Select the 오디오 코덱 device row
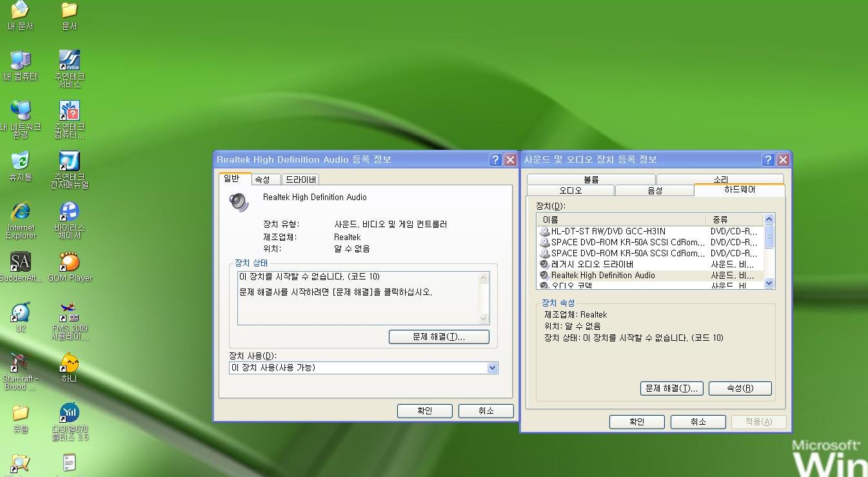Image resolution: width=868 pixels, height=477 pixels. pyautogui.click(x=651, y=285)
